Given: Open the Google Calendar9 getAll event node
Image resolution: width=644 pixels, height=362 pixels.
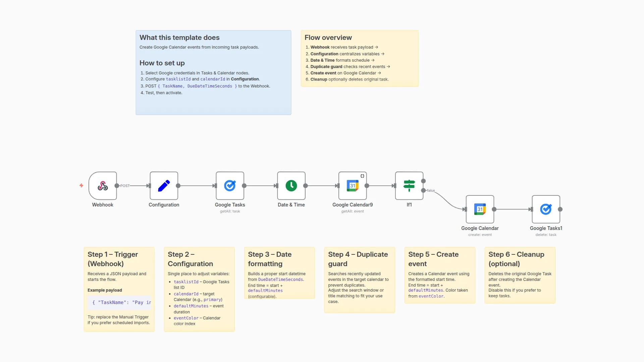Looking at the screenshot, I should pyautogui.click(x=353, y=186).
